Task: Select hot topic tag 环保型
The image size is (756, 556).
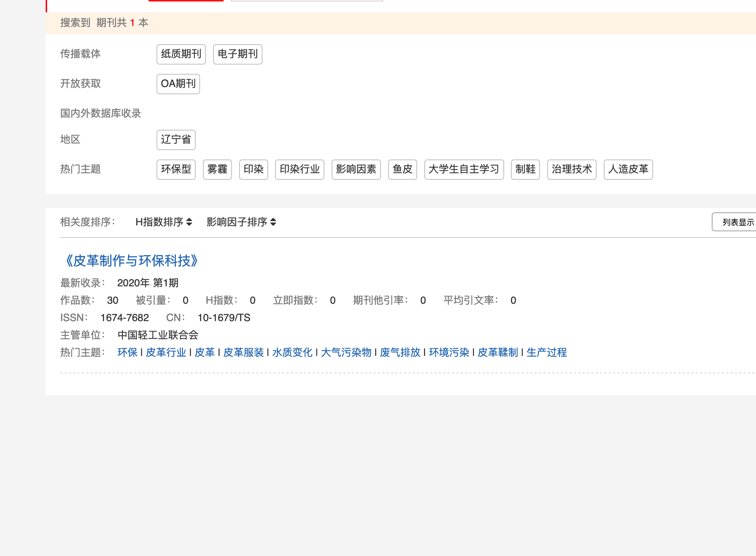Action: pyautogui.click(x=176, y=170)
